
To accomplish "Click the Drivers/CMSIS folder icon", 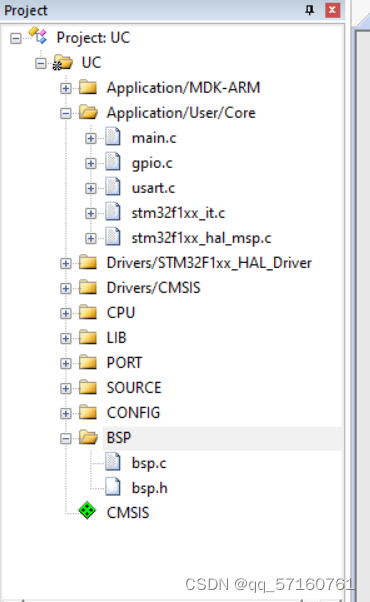I will tap(88, 287).
